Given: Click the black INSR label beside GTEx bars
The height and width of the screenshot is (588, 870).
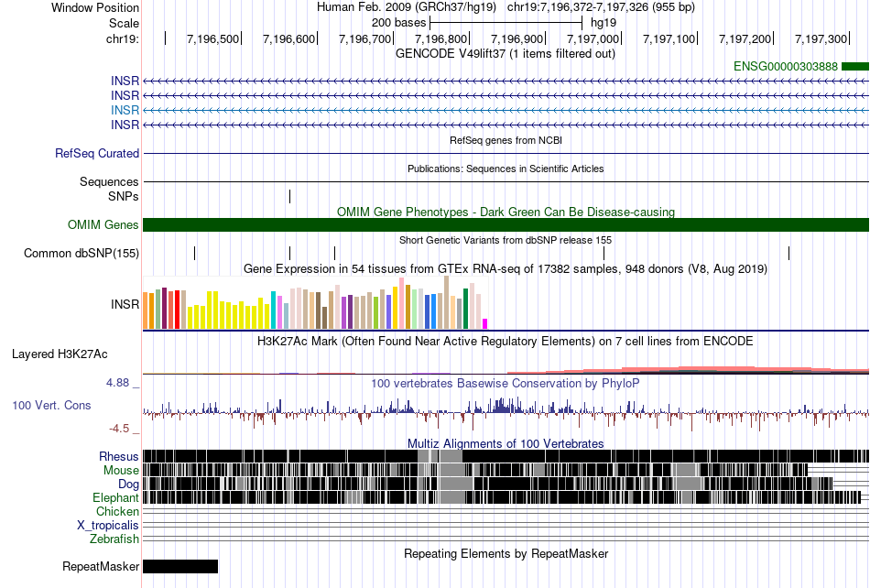Looking at the screenshot, I should point(125,305).
